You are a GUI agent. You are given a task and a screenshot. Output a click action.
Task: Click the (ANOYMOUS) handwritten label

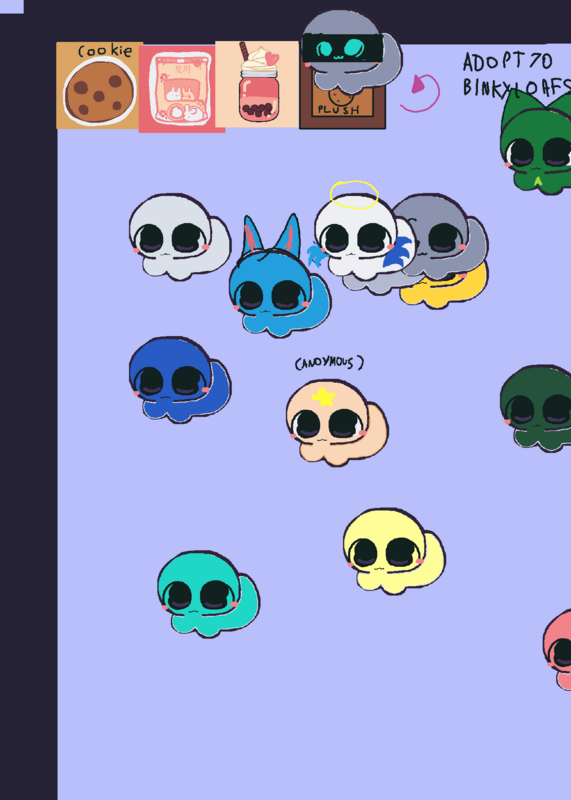329,363
